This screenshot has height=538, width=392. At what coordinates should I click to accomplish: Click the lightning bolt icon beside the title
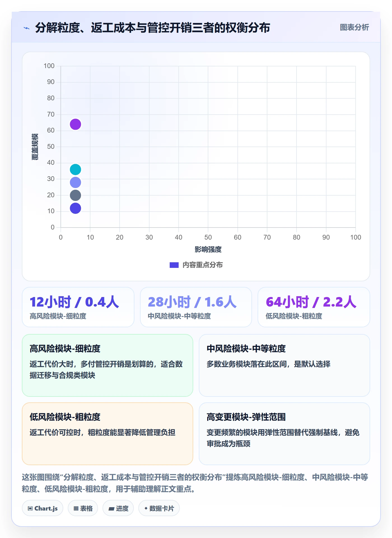click(x=27, y=28)
